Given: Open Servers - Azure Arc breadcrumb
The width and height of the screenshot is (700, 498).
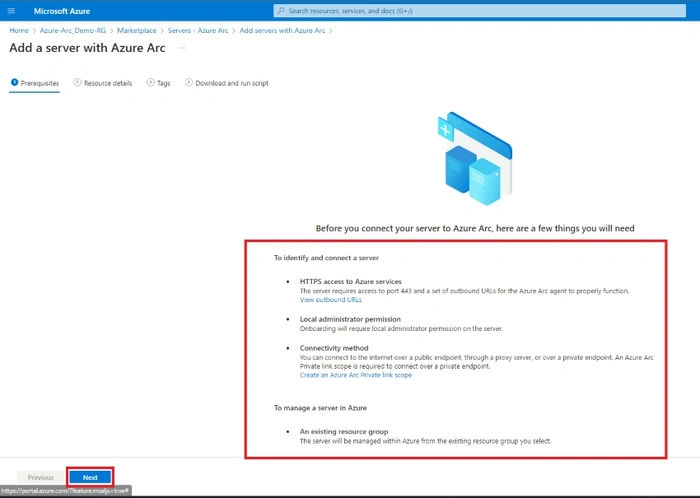Looking at the screenshot, I should pyautogui.click(x=198, y=30).
